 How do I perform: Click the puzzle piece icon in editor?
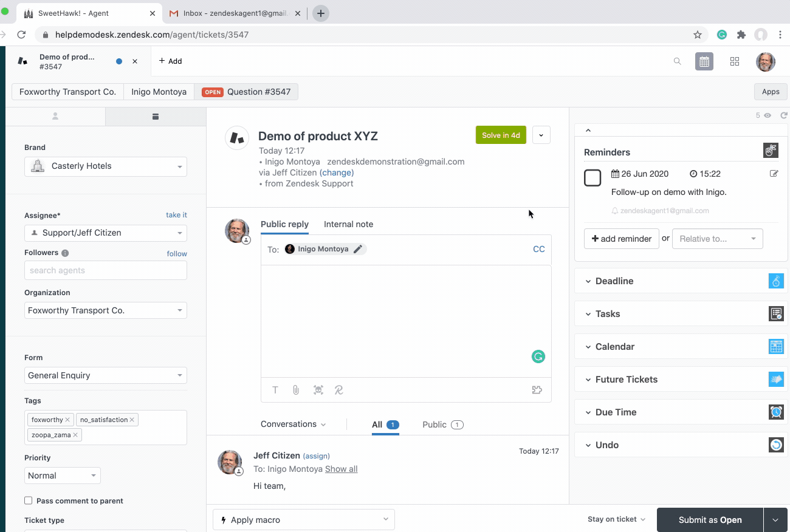click(x=537, y=390)
